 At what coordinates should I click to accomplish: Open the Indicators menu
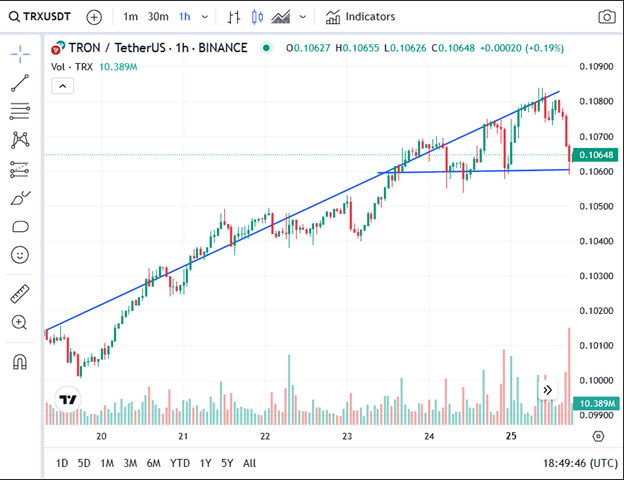pyautogui.click(x=360, y=17)
